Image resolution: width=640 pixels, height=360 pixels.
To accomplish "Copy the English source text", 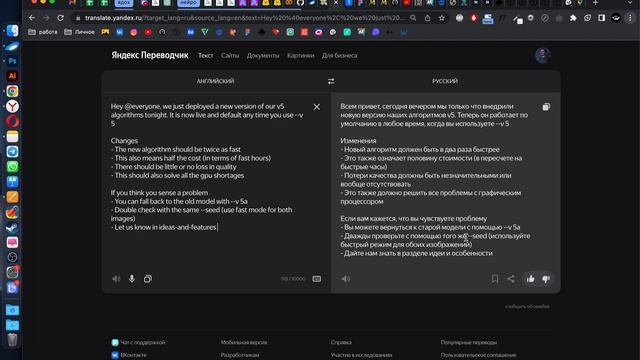I will [148, 279].
